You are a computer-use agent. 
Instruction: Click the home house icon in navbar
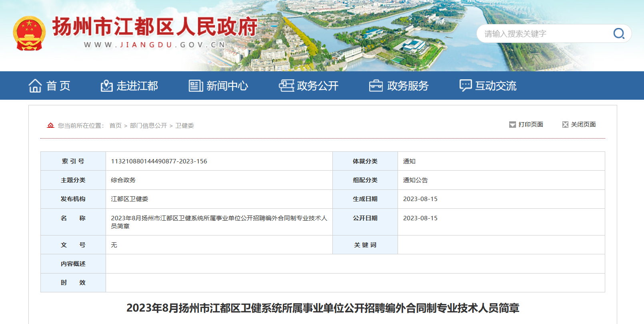[x=35, y=86]
